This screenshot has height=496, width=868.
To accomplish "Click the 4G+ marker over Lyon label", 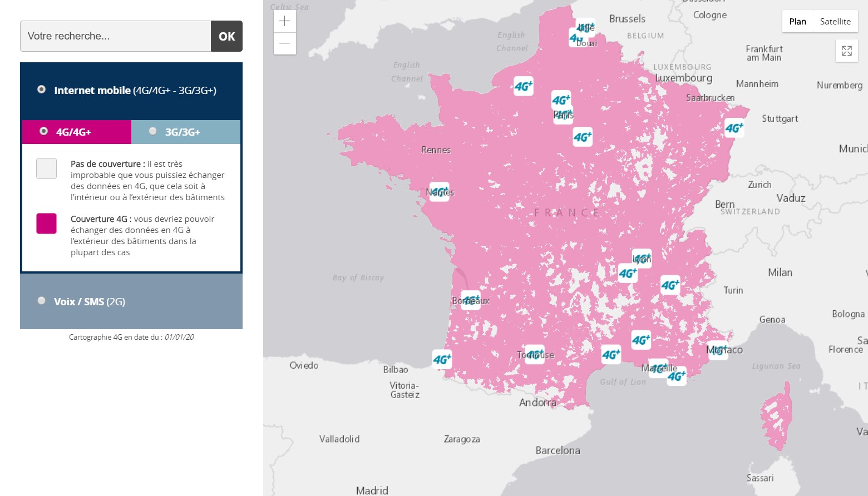I will (642, 259).
